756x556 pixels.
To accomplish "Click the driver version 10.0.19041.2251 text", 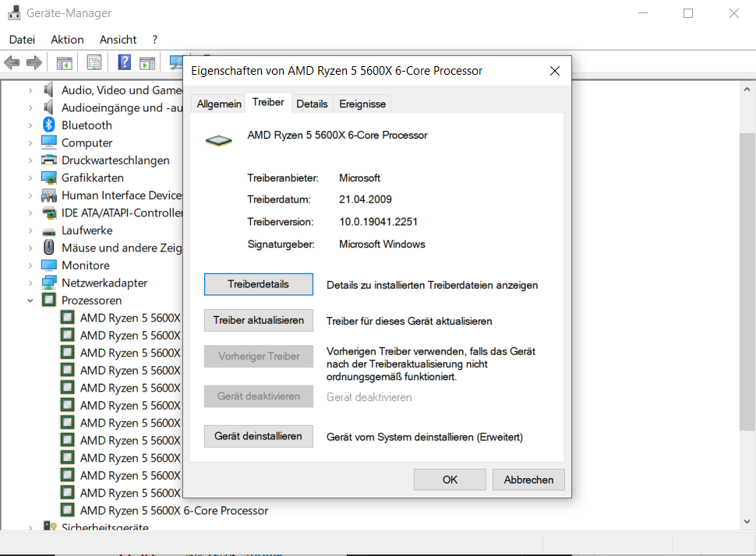I will 379,222.
